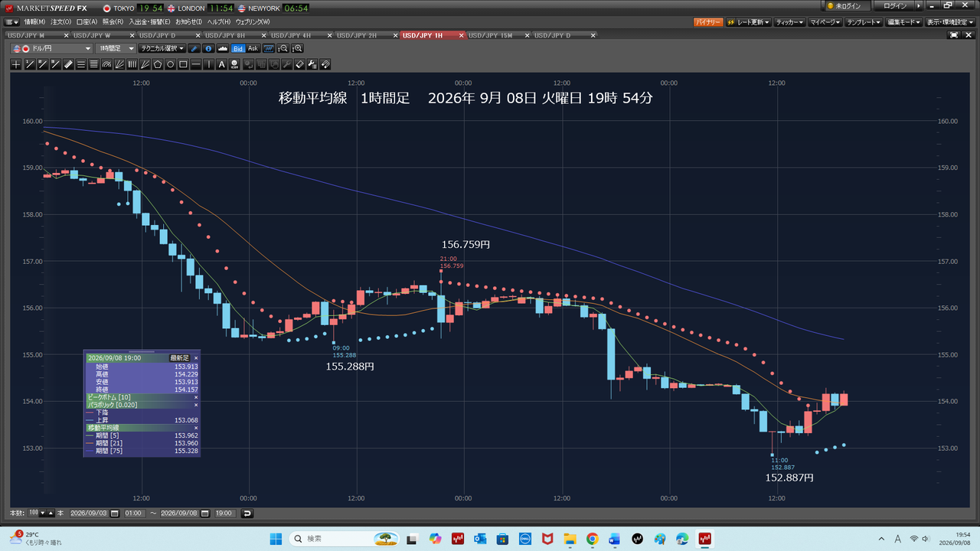Open the 情報(M) menu
This screenshot has height=551, width=980.
pyautogui.click(x=34, y=22)
